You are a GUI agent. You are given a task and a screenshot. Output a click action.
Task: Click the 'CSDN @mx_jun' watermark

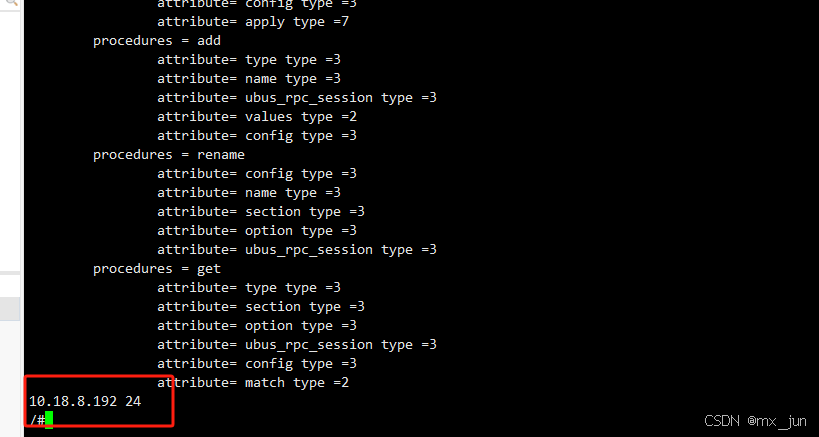(x=755, y=421)
